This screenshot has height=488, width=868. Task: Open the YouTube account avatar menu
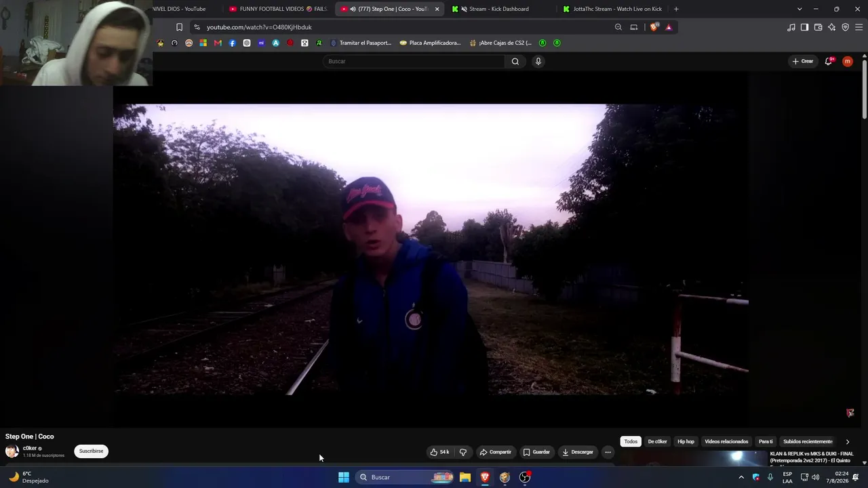pos(848,61)
